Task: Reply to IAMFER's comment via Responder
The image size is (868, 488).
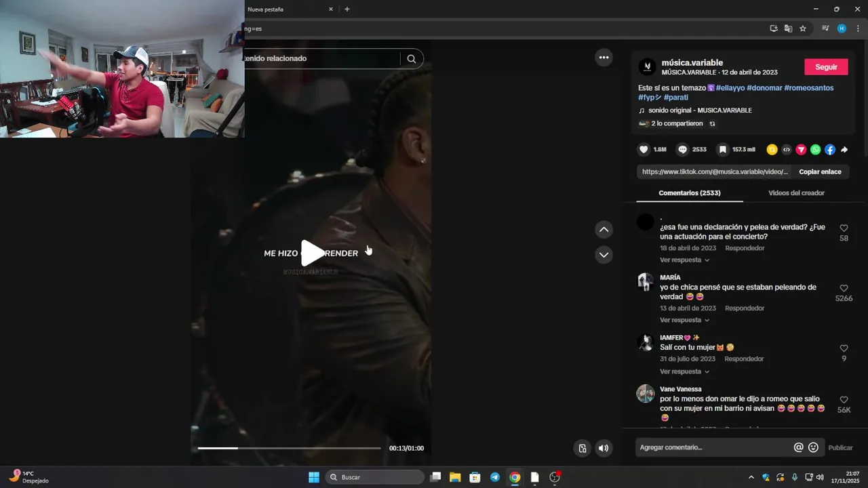Action: [x=744, y=359]
